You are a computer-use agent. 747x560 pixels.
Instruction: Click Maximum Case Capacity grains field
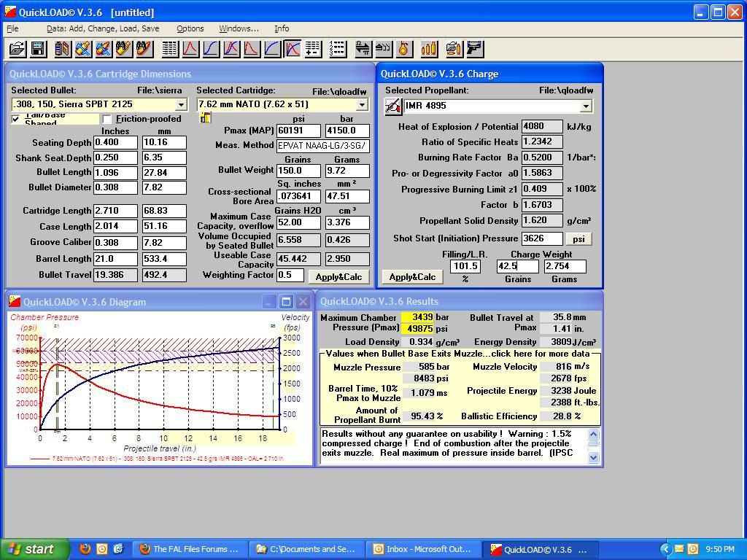pos(298,222)
